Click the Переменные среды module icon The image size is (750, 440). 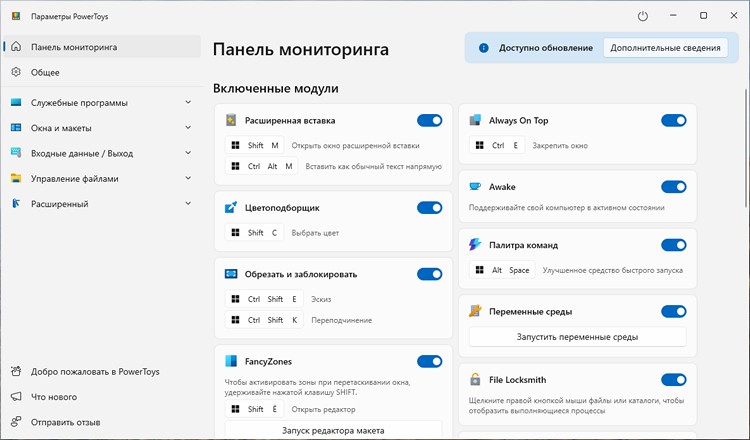tap(475, 311)
